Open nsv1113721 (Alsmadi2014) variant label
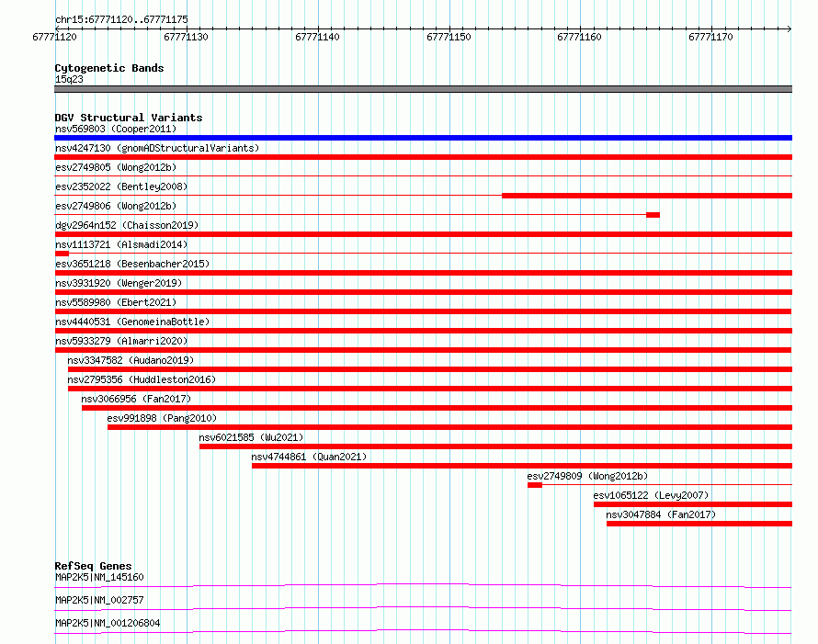 coord(121,244)
